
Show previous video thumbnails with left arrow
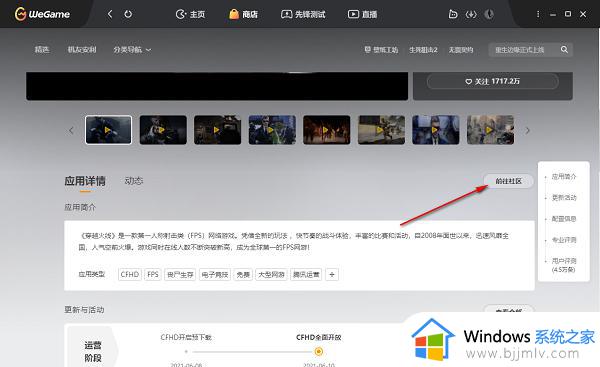pyautogui.click(x=71, y=130)
